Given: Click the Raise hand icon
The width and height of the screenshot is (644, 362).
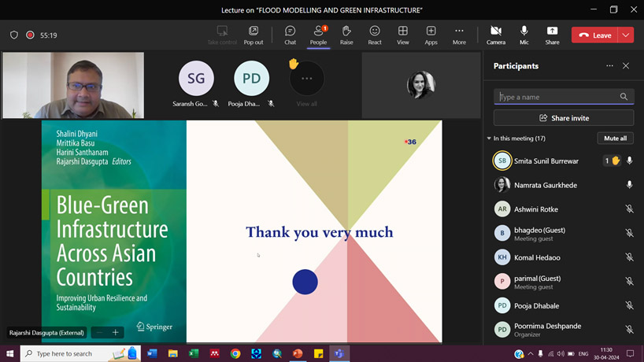Looking at the screenshot, I should [x=346, y=35].
